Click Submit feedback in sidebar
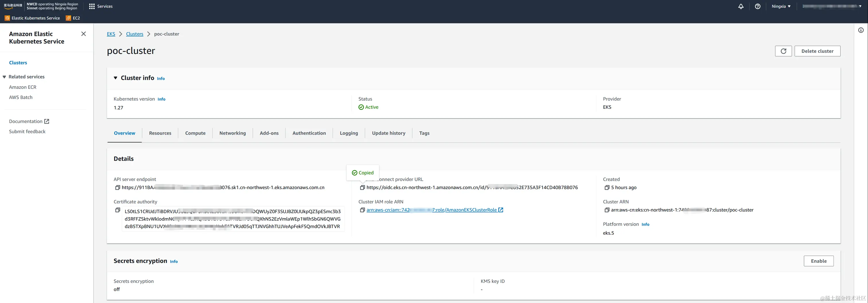The width and height of the screenshot is (868, 303). point(27,132)
